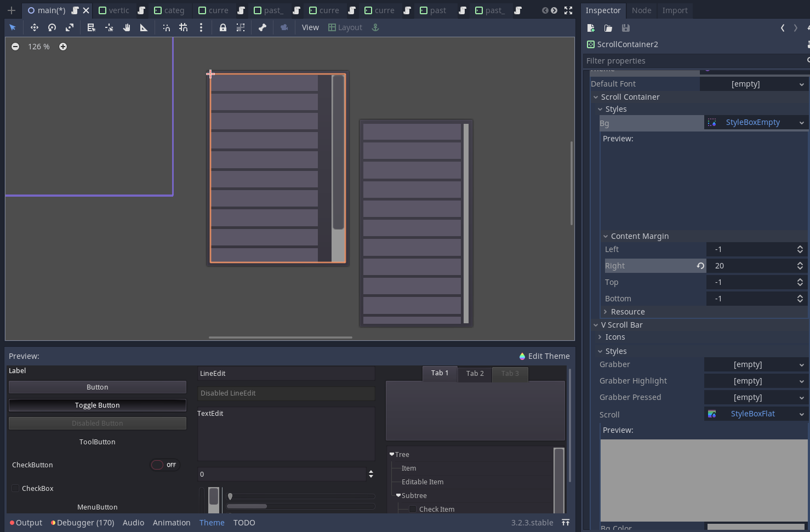This screenshot has width=810, height=532.
Task: Create a new resource in the Inspector
Action: click(x=591, y=28)
